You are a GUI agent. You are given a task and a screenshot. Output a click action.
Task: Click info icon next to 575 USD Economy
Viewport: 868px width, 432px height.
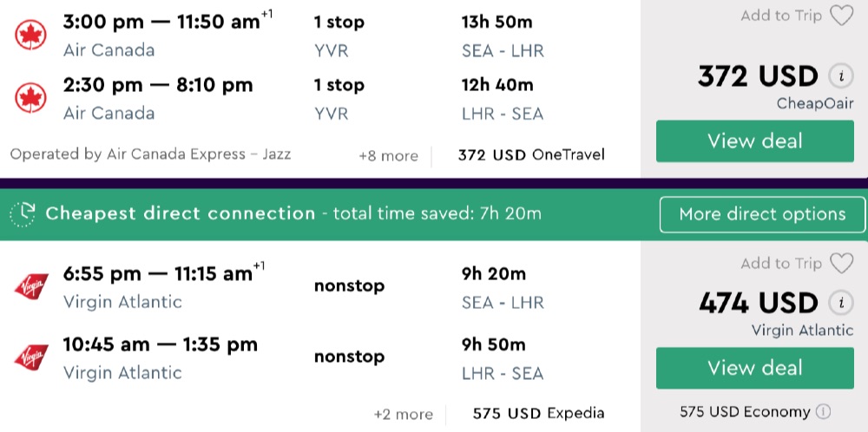(x=823, y=412)
